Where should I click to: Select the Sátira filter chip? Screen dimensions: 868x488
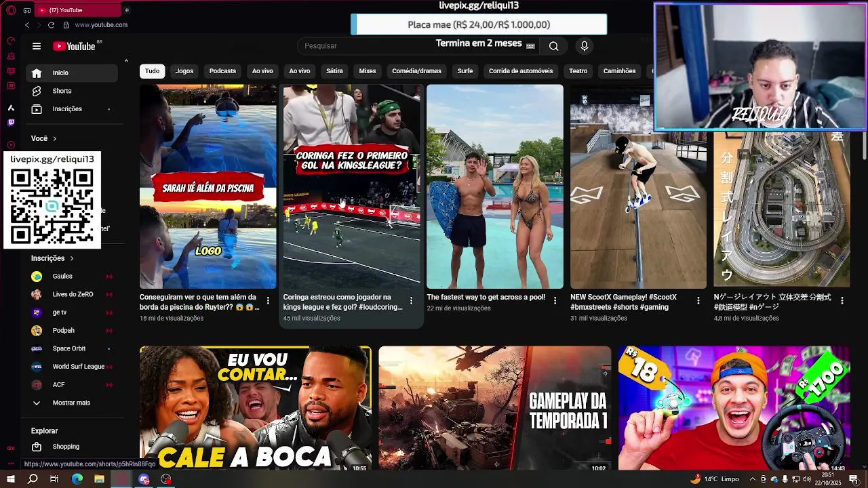(334, 71)
